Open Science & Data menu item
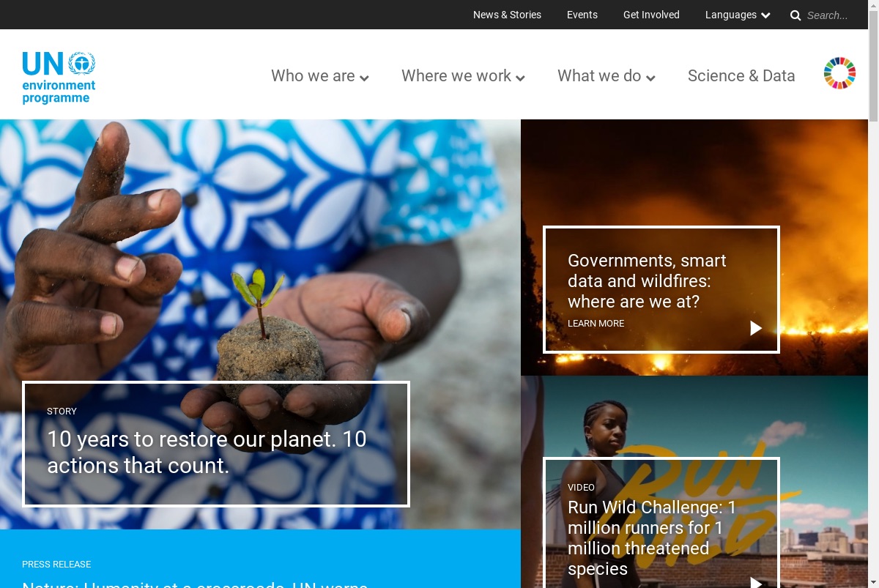The height and width of the screenshot is (588, 879). point(741,76)
